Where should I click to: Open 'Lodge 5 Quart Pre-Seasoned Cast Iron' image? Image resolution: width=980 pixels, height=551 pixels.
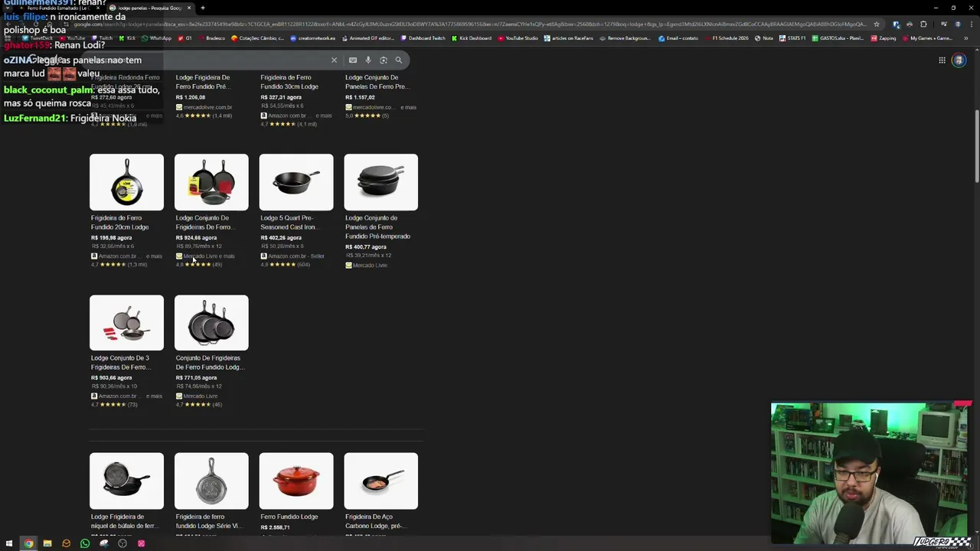click(296, 182)
